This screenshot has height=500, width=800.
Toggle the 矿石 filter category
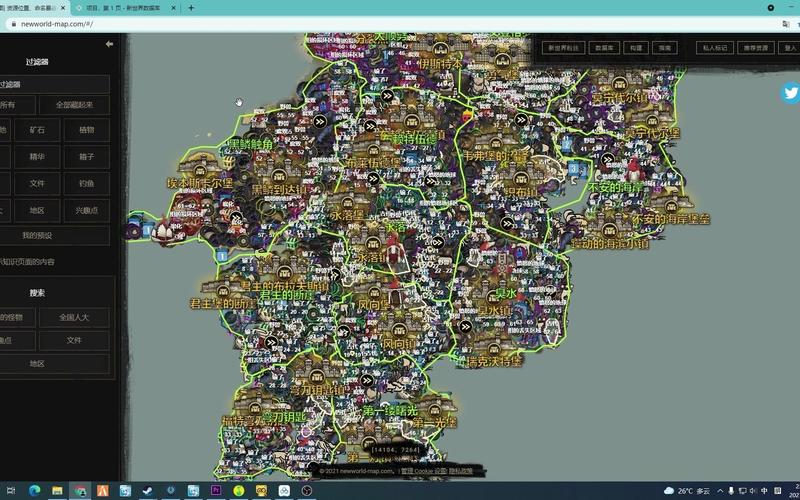(37, 130)
